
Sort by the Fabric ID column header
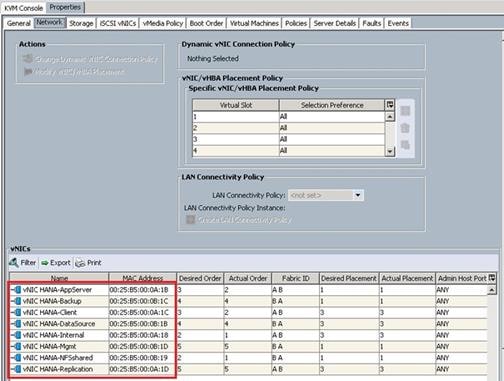point(295,278)
